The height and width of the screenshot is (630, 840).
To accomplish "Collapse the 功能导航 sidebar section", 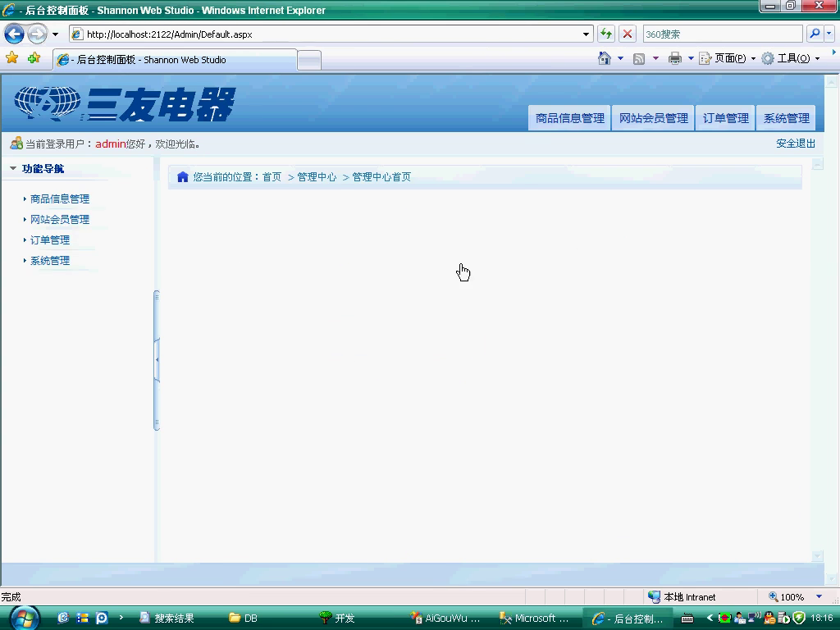I will (x=13, y=168).
